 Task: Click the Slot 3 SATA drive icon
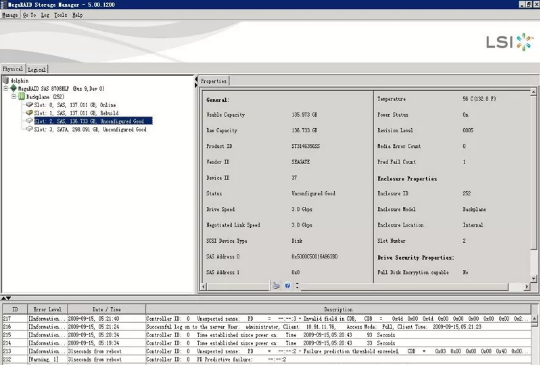pos(29,129)
